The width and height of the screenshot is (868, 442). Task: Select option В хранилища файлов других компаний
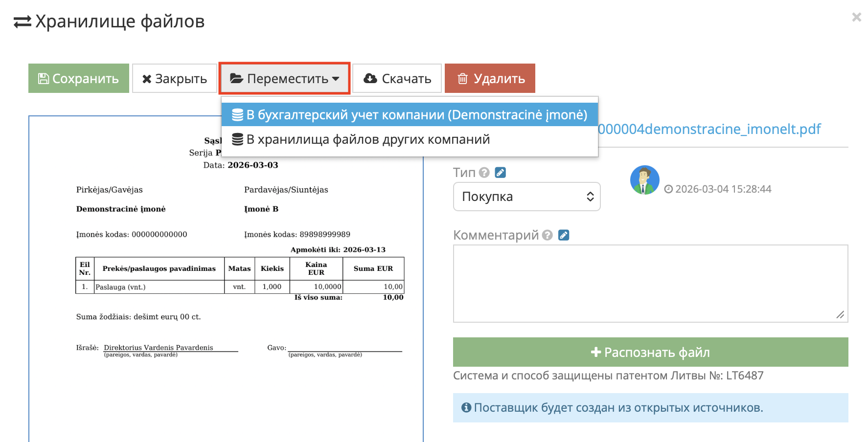pos(368,139)
